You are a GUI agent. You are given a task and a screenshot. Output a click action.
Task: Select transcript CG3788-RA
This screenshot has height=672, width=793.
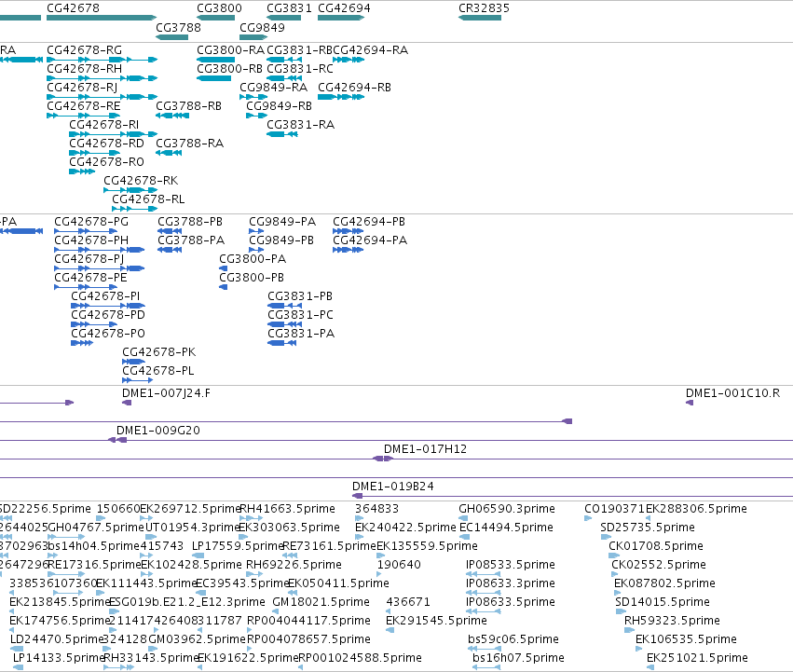[169, 153]
